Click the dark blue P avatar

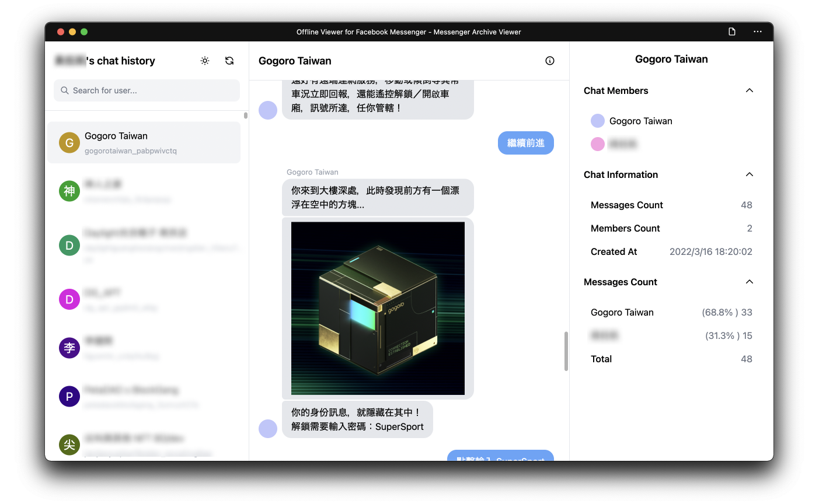coord(69,396)
